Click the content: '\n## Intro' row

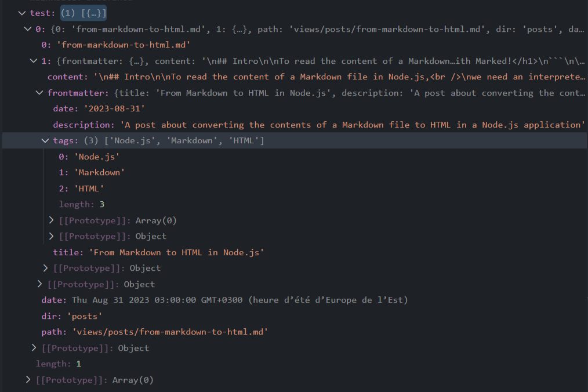pyautogui.click(x=316, y=77)
